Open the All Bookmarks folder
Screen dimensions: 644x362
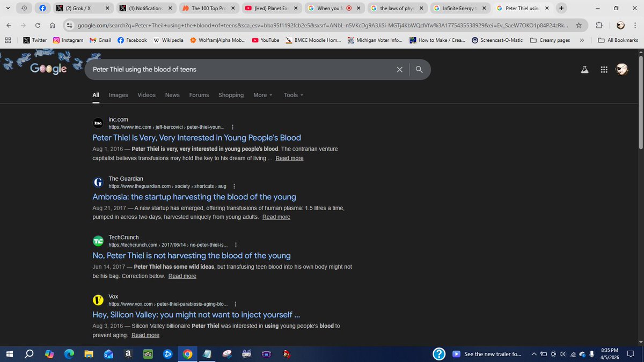tap(618, 40)
